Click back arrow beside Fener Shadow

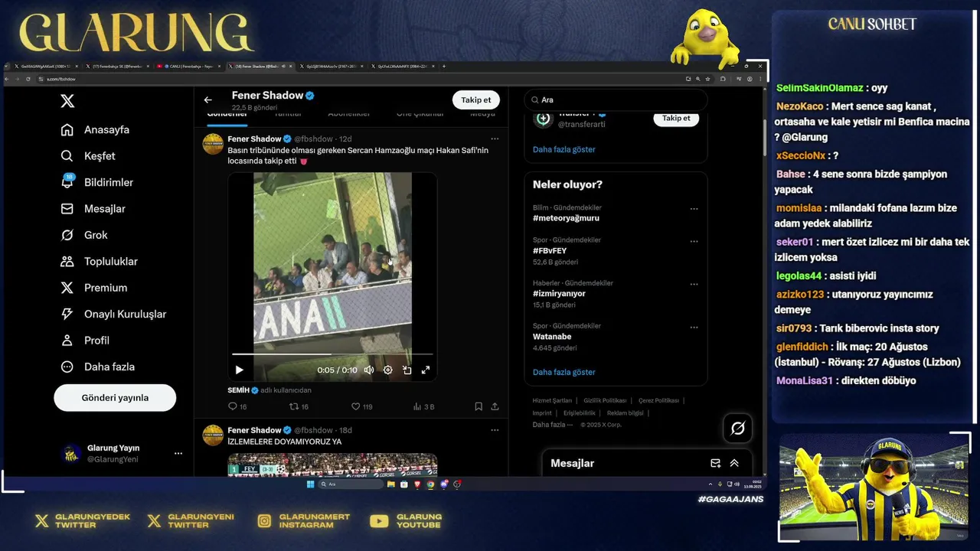pos(207,99)
